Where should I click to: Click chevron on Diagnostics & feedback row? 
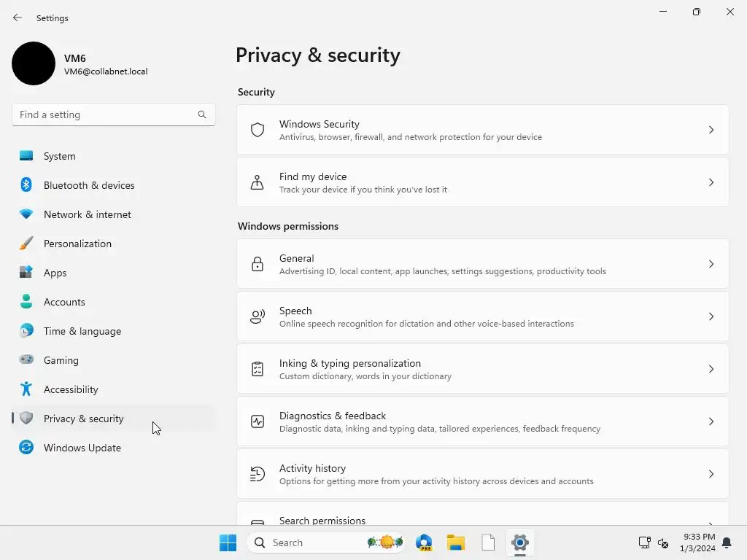coord(711,421)
